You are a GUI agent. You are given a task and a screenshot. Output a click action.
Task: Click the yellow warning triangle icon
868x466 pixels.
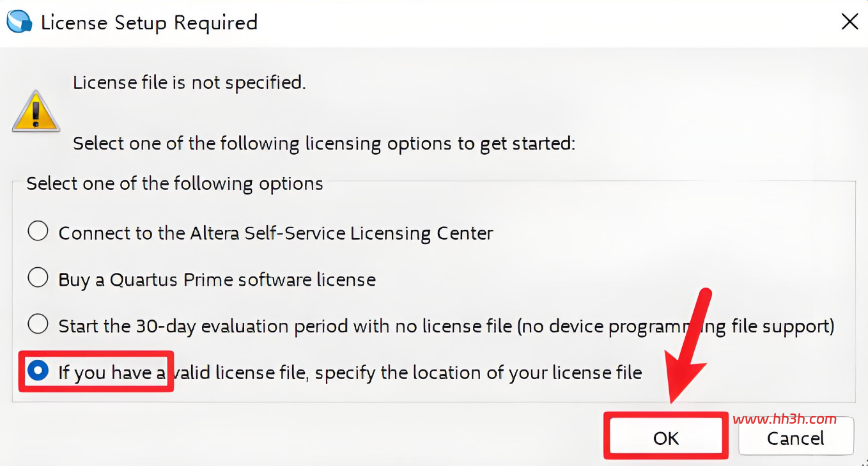36,112
